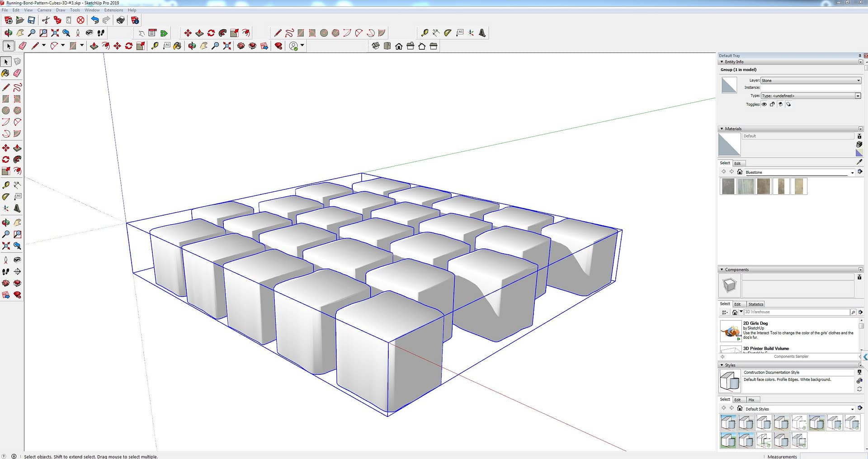
Task: Open the Bluestone material collection dropdown
Action: [852, 172]
